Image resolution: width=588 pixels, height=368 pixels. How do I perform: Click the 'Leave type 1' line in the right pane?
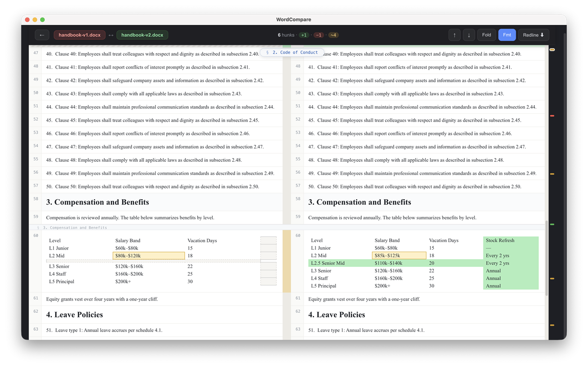366,330
